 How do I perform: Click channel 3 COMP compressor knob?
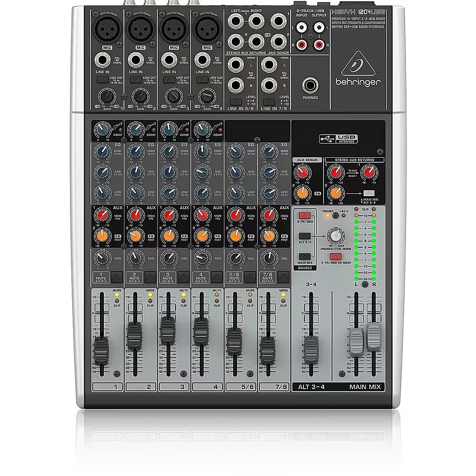[168, 130]
